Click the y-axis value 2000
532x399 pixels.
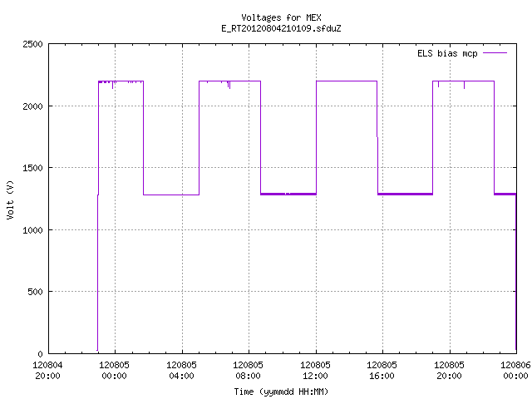click(32, 106)
